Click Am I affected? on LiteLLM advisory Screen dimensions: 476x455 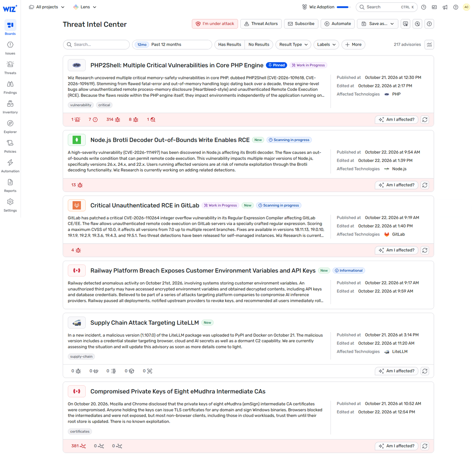coord(396,371)
